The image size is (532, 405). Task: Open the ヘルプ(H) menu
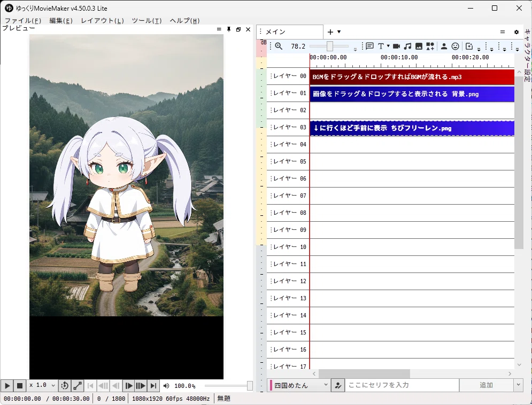click(x=184, y=21)
